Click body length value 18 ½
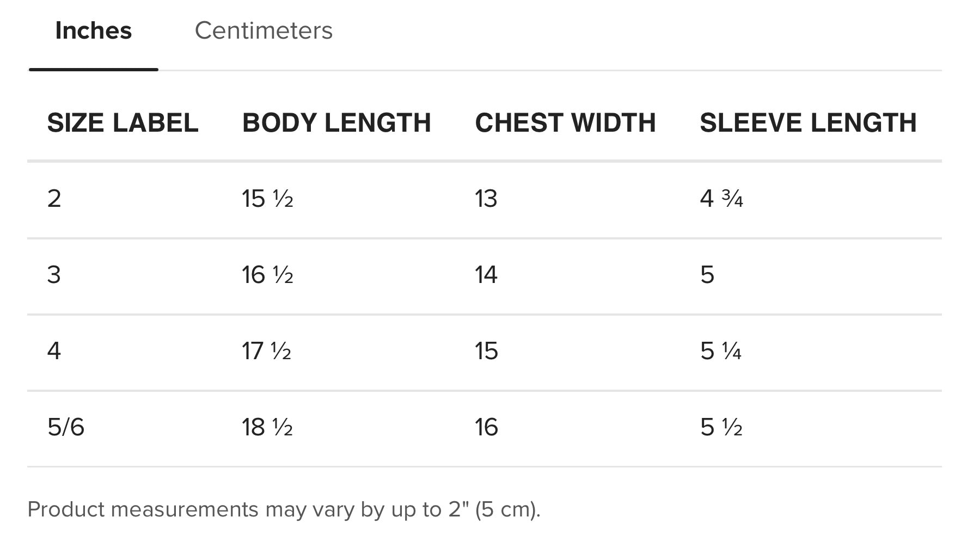This screenshot has width=961, height=560. tap(267, 427)
